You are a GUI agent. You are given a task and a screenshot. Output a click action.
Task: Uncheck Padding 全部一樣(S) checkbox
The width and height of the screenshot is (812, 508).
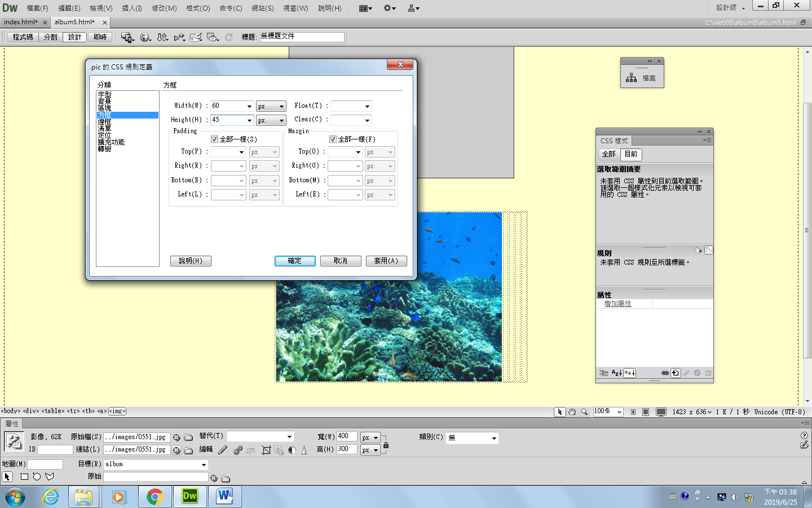pyautogui.click(x=215, y=139)
